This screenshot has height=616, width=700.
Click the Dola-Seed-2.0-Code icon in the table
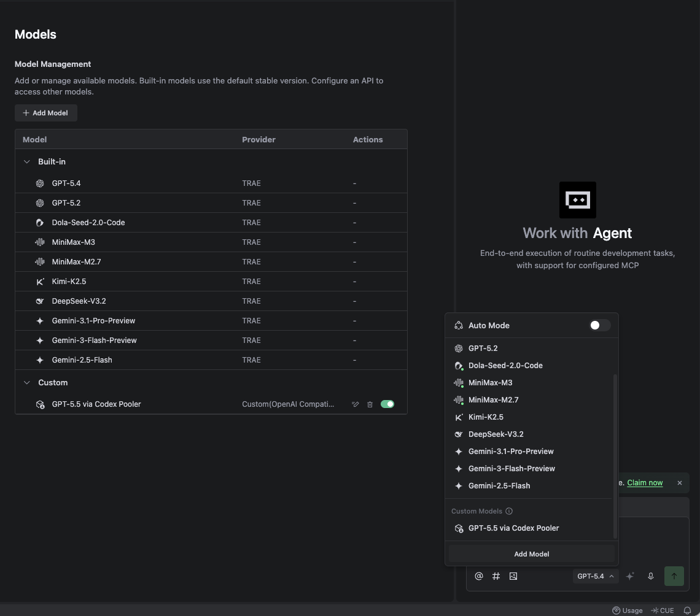pos(40,223)
